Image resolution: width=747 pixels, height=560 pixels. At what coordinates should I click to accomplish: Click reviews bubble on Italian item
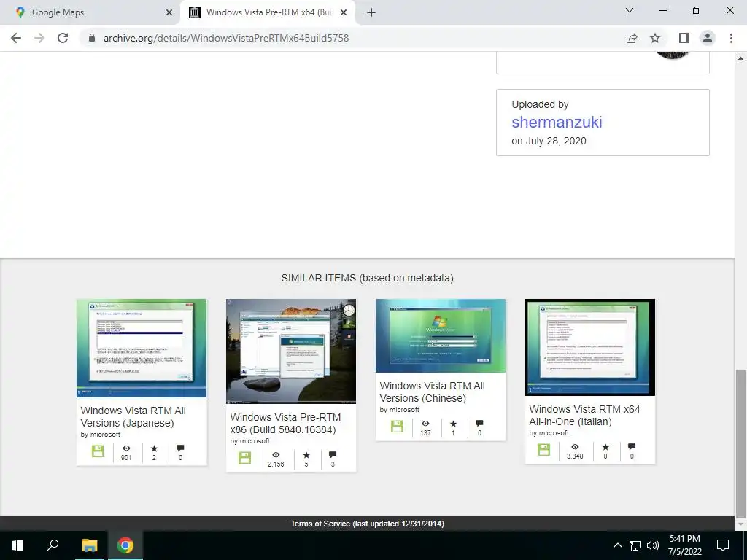point(632,447)
